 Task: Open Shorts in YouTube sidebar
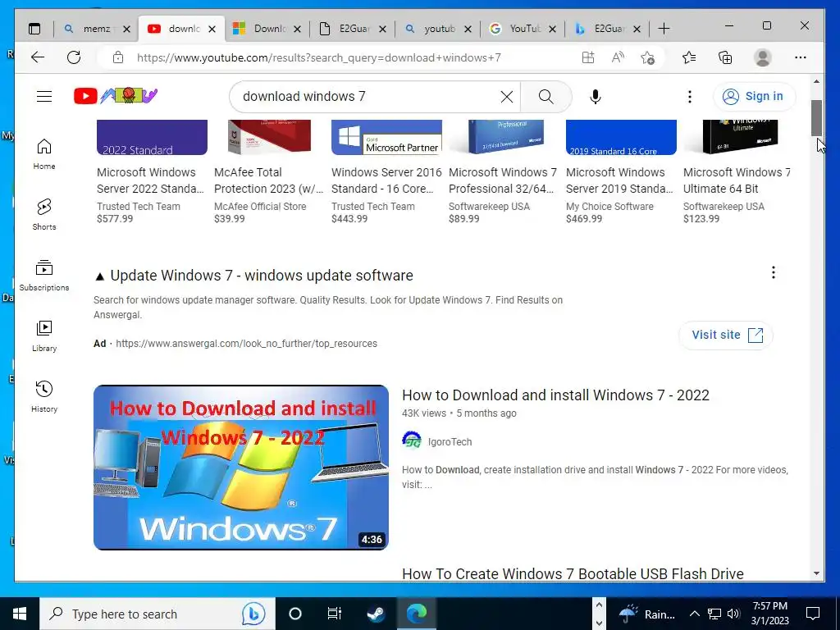point(44,215)
